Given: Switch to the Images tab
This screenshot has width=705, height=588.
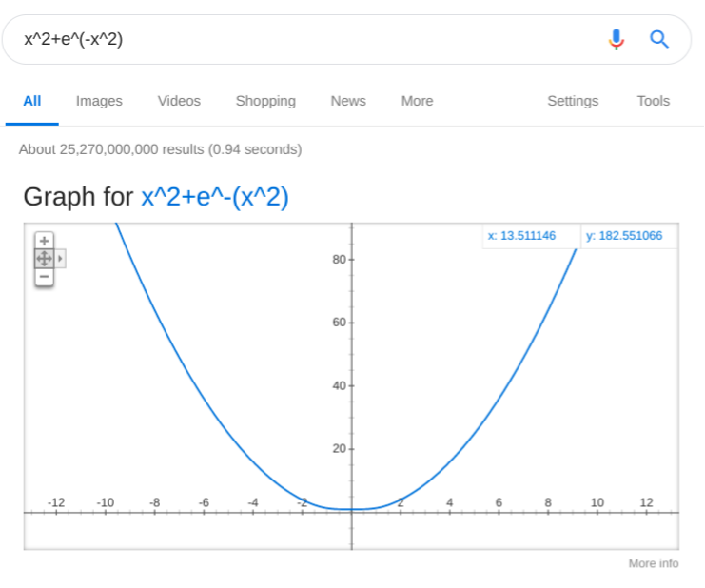Looking at the screenshot, I should 99,101.
